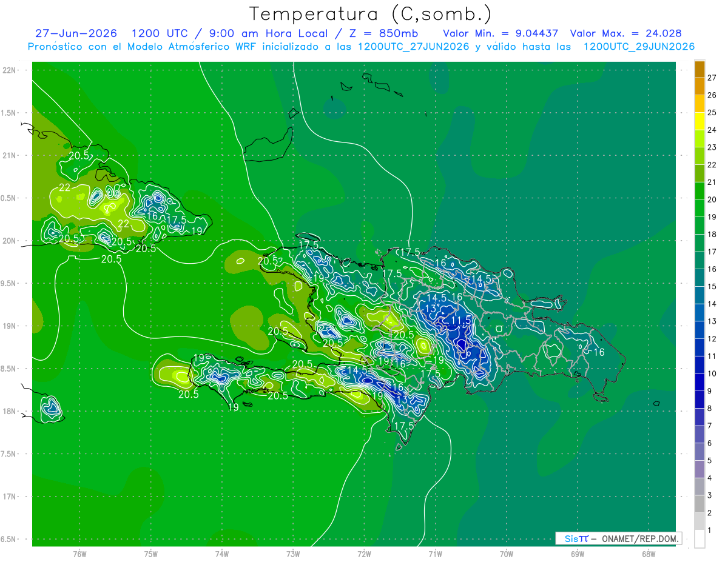Click the '76W' longitude axis label
Viewport: 728px width, 562px height.
pyautogui.click(x=79, y=554)
